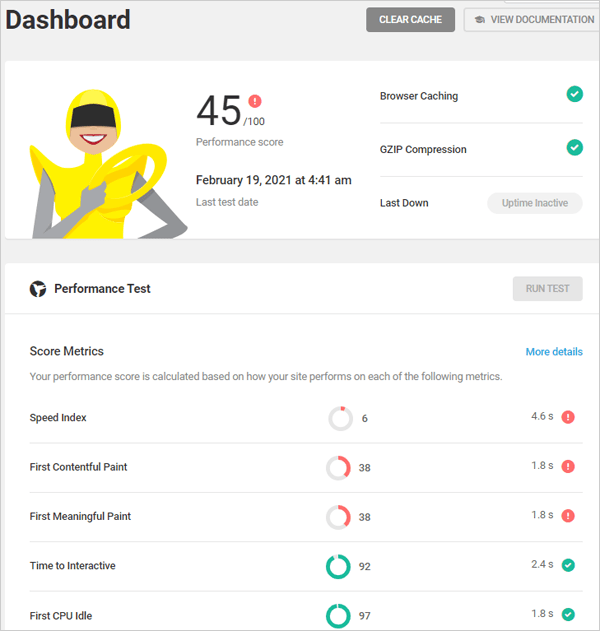600x631 pixels.
Task: Click the Score Metrics heading
Action: (67, 351)
